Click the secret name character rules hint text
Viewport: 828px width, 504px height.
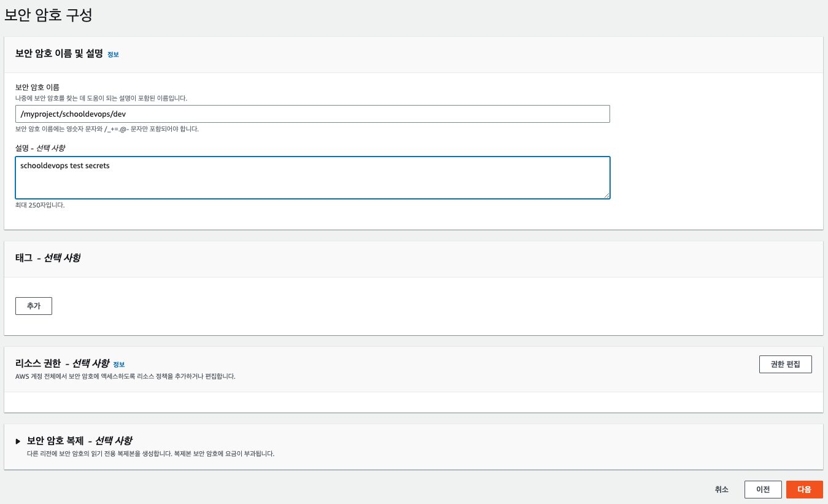tap(107, 129)
